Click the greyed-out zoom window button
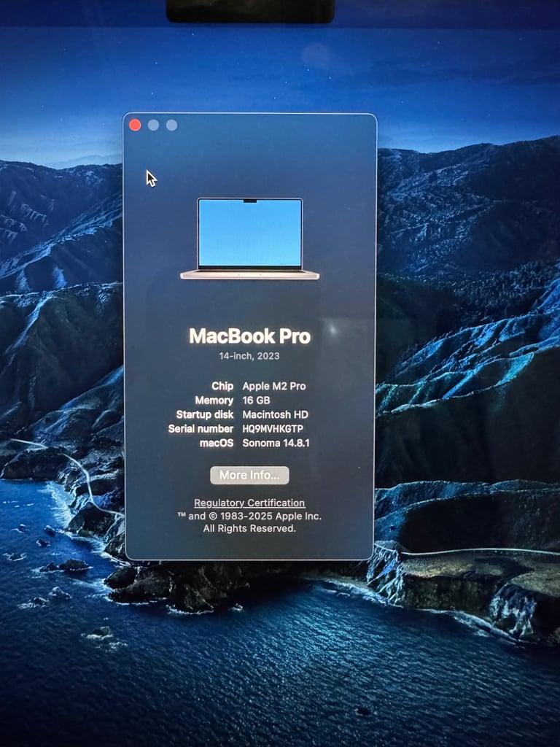 (172, 125)
